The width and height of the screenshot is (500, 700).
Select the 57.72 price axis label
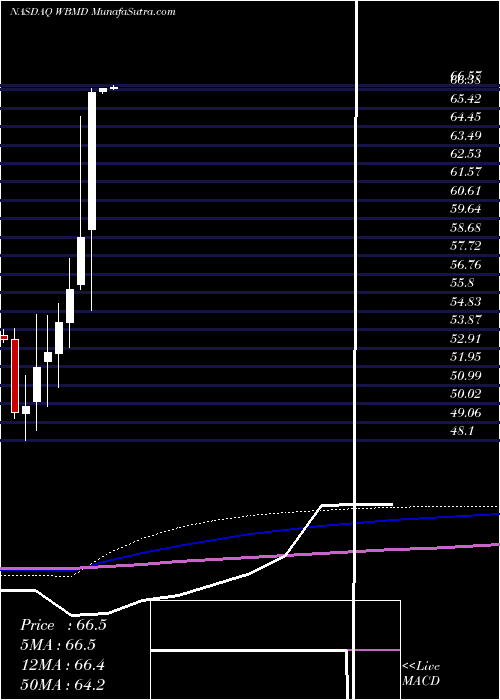click(466, 246)
